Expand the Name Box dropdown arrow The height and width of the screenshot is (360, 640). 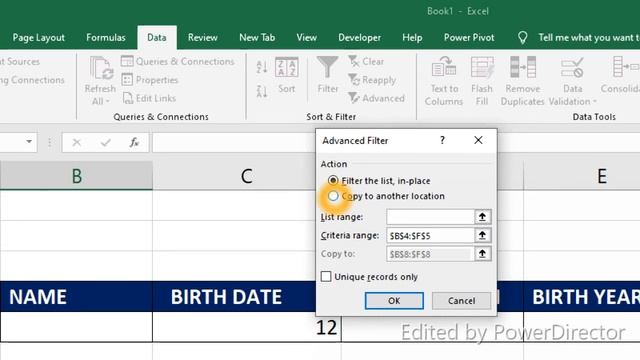pyautogui.click(x=29, y=142)
